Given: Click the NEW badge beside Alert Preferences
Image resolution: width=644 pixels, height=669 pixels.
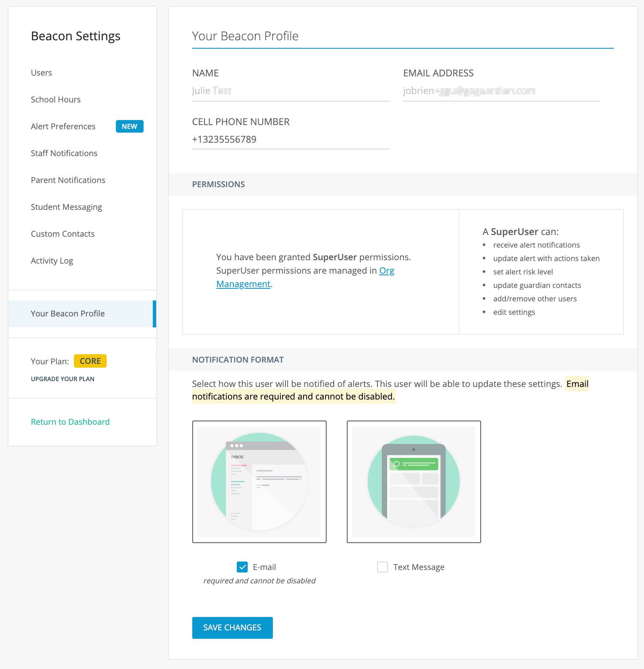Looking at the screenshot, I should [129, 126].
